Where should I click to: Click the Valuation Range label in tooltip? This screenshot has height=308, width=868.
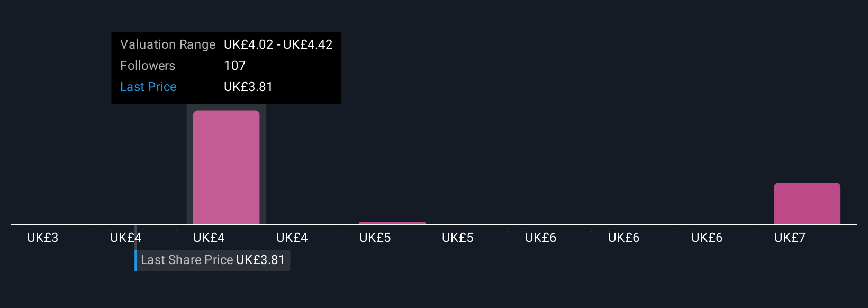(168, 44)
